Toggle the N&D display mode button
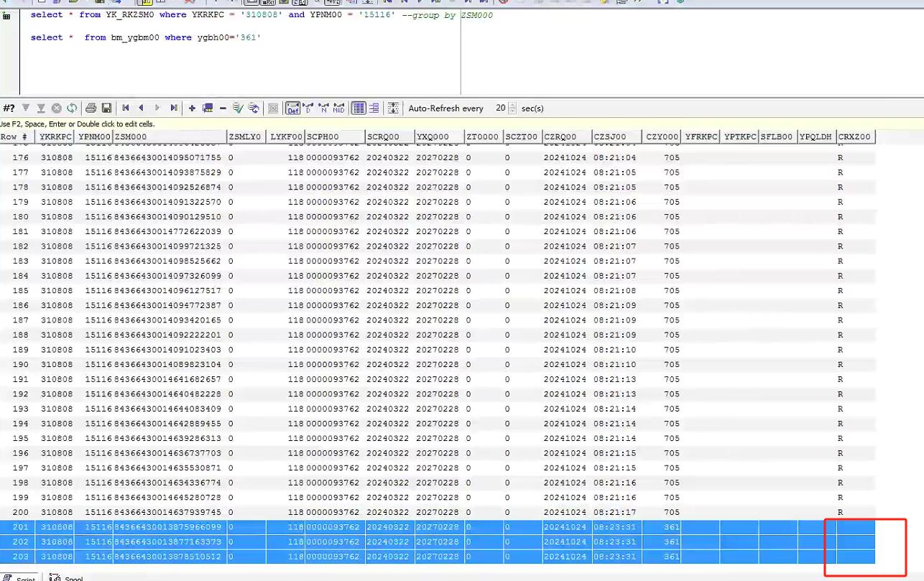 tap(339, 108)
